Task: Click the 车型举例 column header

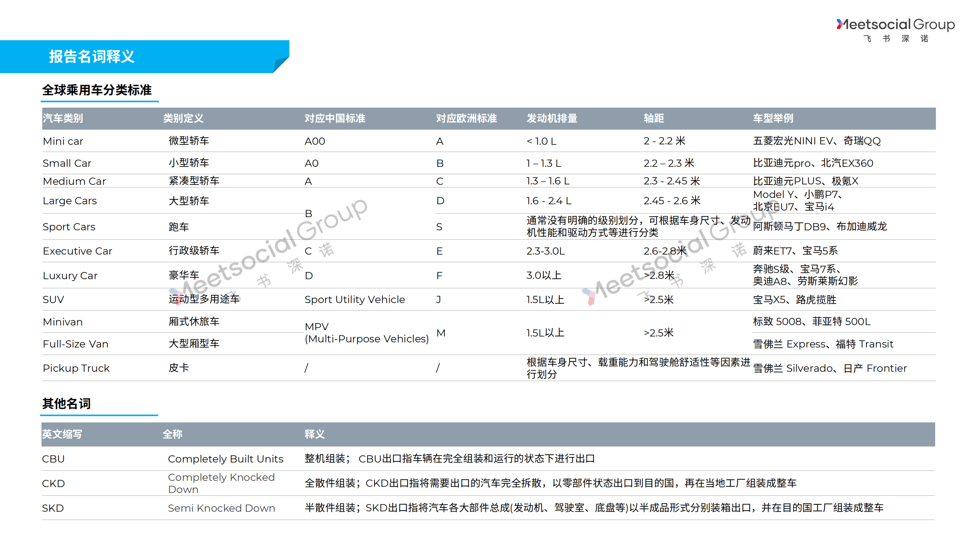Action: point(773,118)
